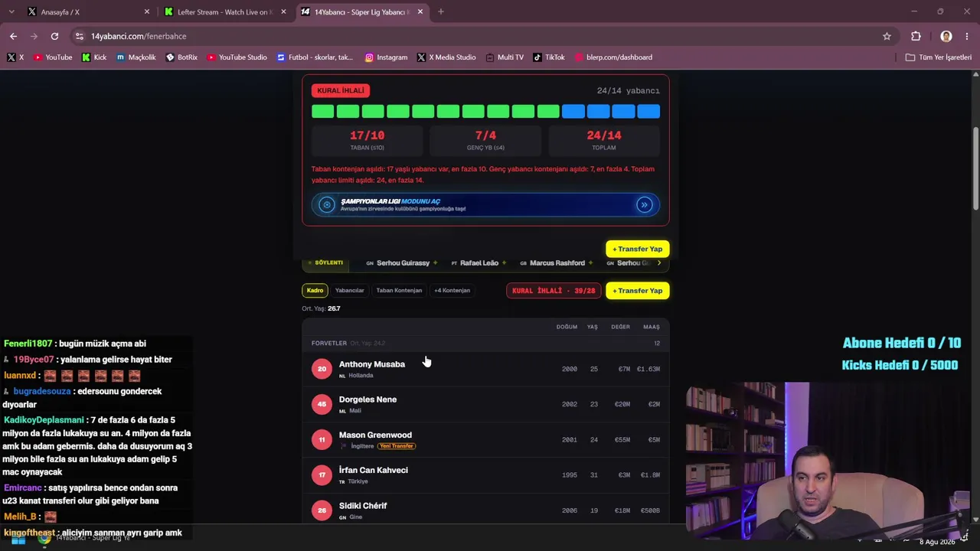Open the browser extensions puzzle icon
This screenshot has height=551, width=980.
pos(916,36)
